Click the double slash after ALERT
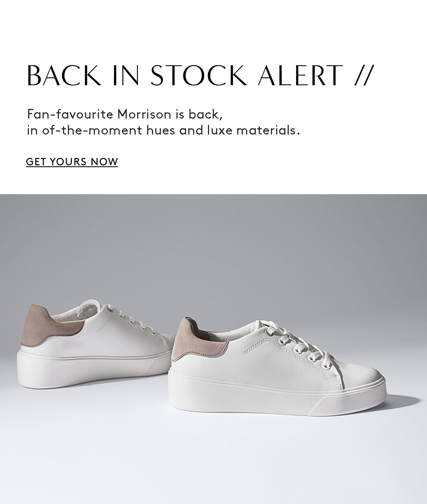427x504 pixels. pyautogui.click(x=362, y=75)
